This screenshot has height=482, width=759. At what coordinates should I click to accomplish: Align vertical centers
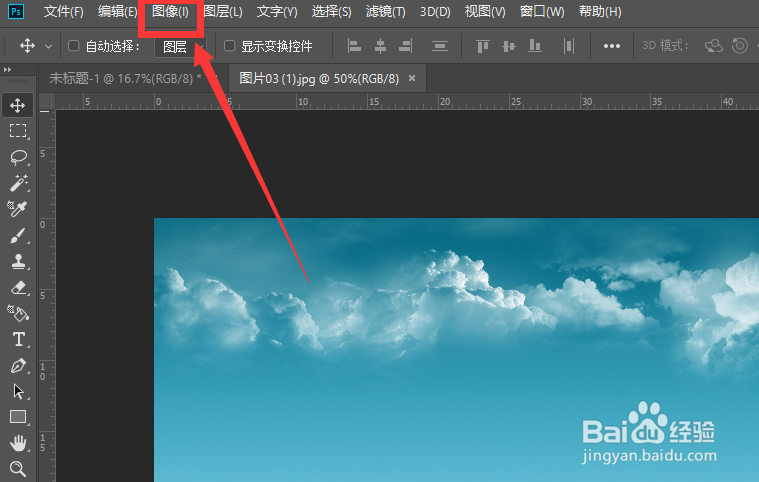click(509, 46)
